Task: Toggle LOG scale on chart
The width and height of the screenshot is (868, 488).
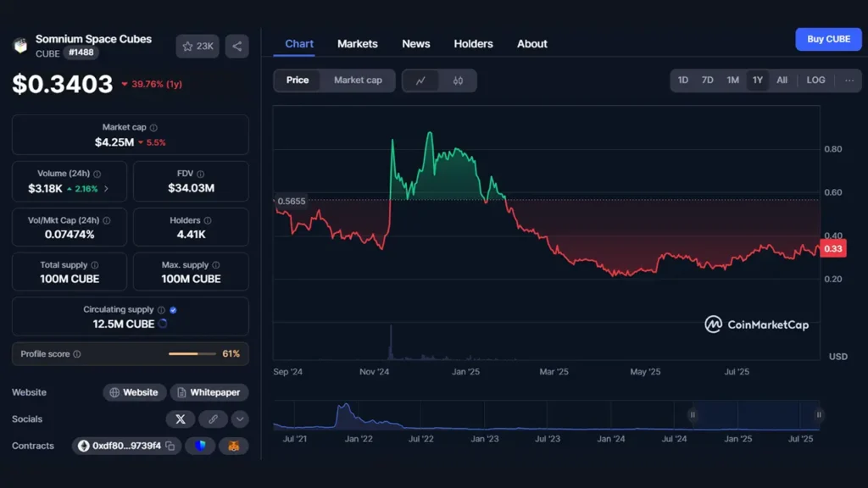Action: 816,80
